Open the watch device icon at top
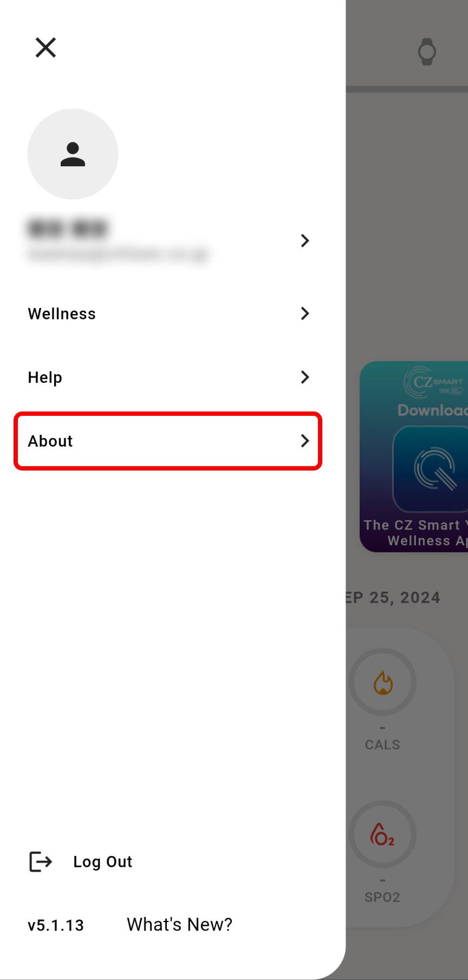 click(x=427, y=52)
